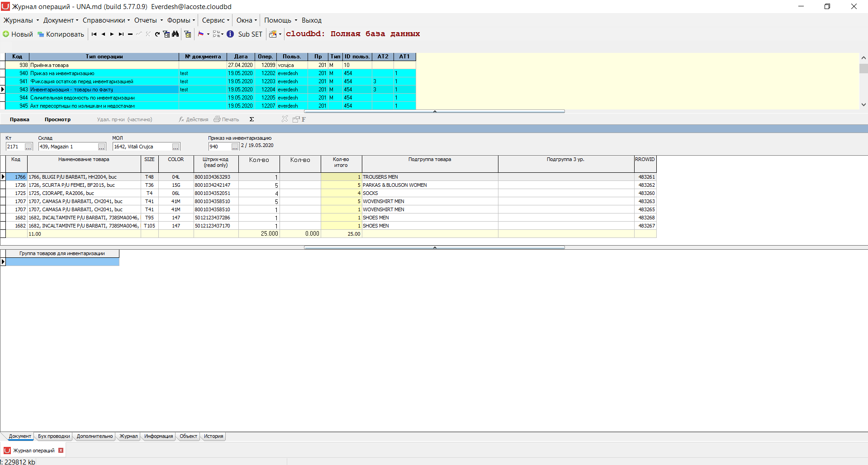Click the TROUSERS MEN cell
This screenshot has height=465, width=868.
[x=430, y=177]
